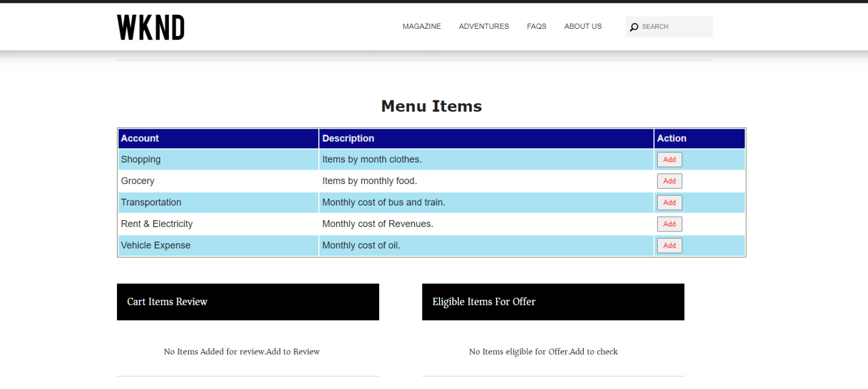Click the Cart Items Review panel header
Image resolution: width=868 pixels, height=389 pixels.
click(167, 301)
